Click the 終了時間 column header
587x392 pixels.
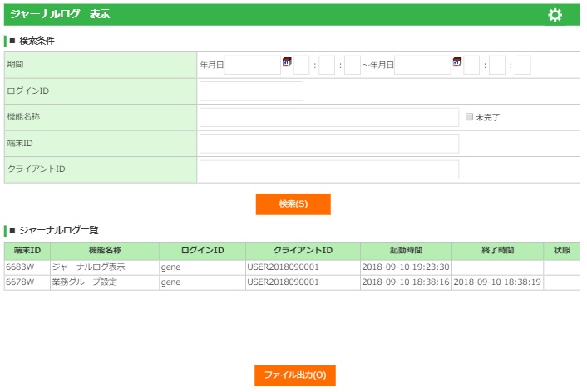[x=497, y=251]
